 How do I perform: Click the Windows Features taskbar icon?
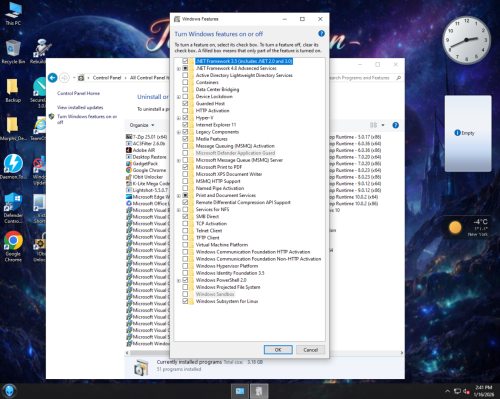[x=259, y=391]
